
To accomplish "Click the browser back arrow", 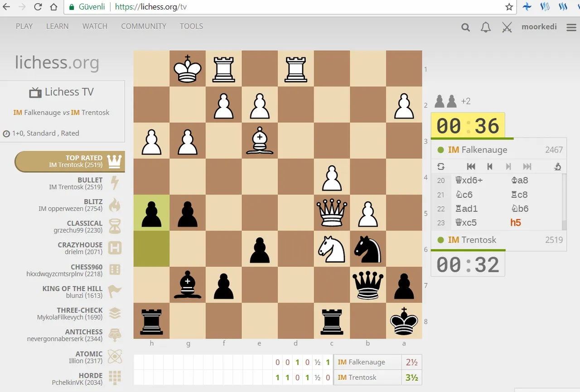I will (x=7, y=7).
